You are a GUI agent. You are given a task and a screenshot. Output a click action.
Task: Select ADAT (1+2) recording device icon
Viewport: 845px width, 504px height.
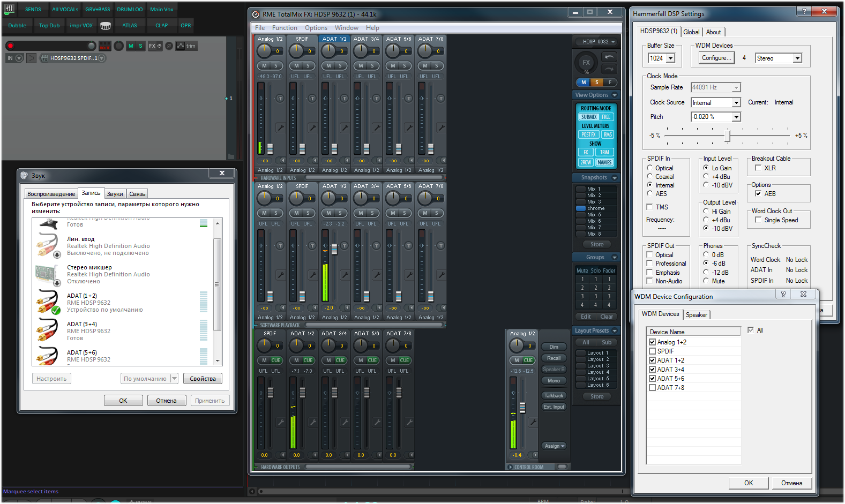pyautogui.click(x=48, y=302)
